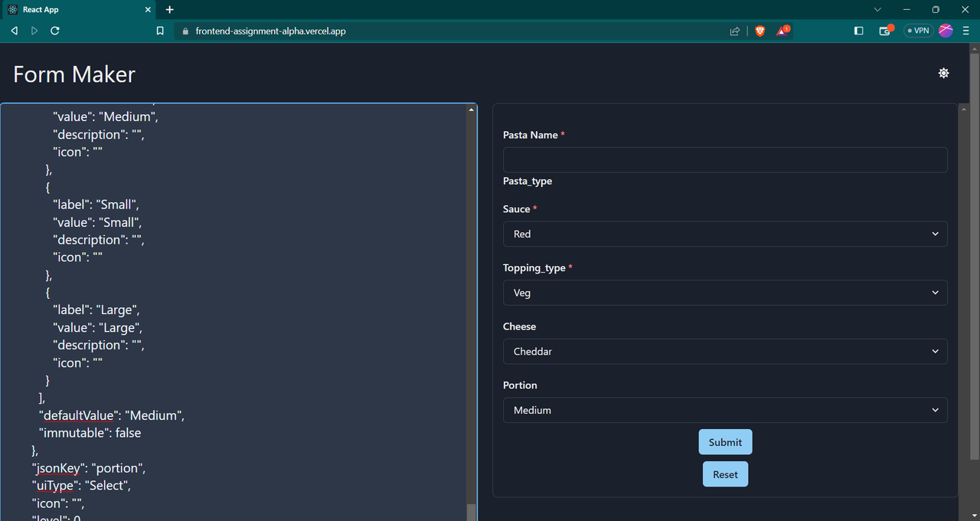This screenshot has height=521, width=980.
Task: Open the profile avatar icon
Action: point(946,31)
